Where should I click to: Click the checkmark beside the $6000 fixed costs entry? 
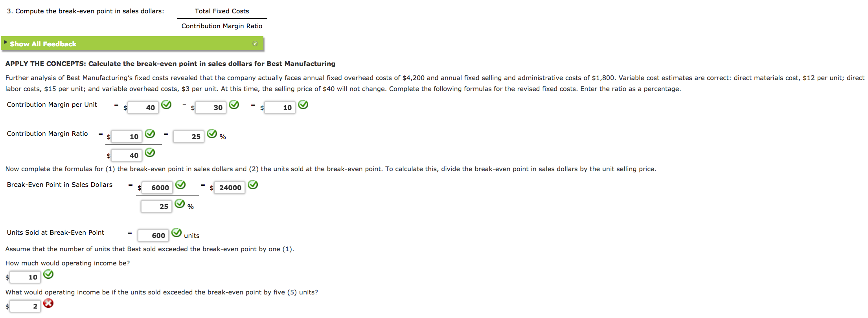tap(181, 185)
